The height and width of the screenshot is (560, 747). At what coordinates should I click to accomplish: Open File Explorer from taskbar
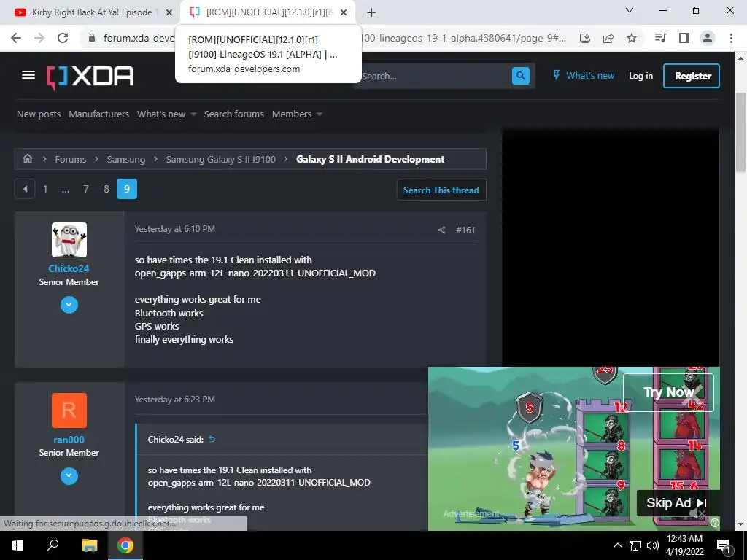coord(89,545)
